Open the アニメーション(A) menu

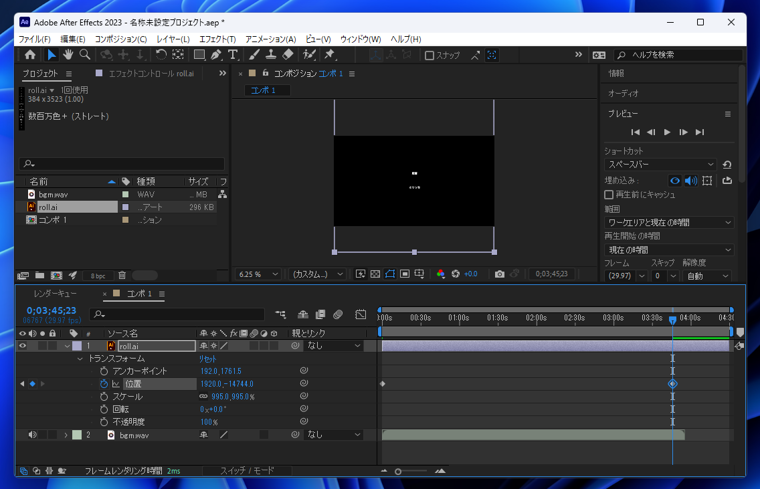[x=270, y=39]
